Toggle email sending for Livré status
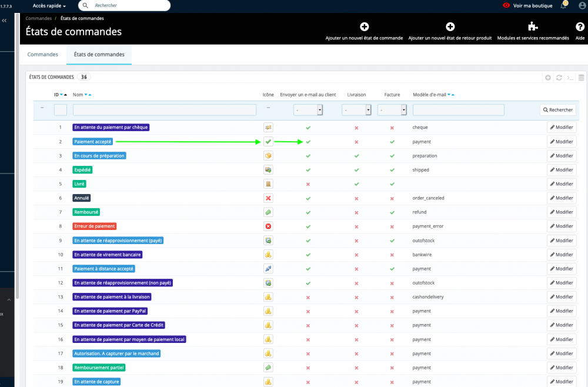The height and width of the screenshot is (387, 588). click(308, 184)
